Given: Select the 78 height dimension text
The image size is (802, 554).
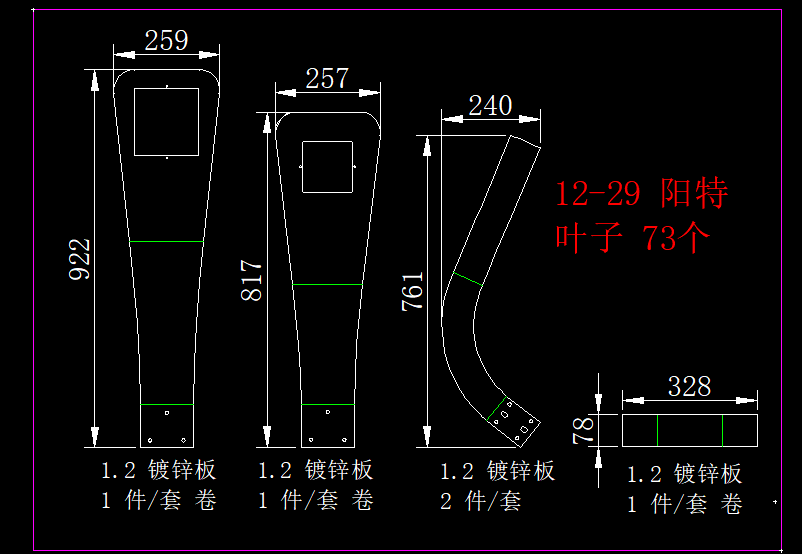Looking at the screenshot, I should click(583, 430).
